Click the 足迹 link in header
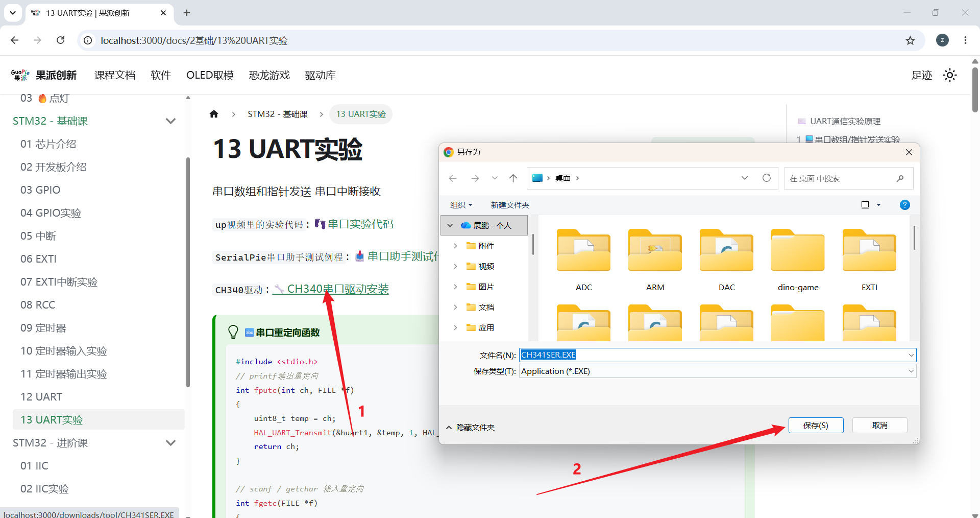 (921, 75)
